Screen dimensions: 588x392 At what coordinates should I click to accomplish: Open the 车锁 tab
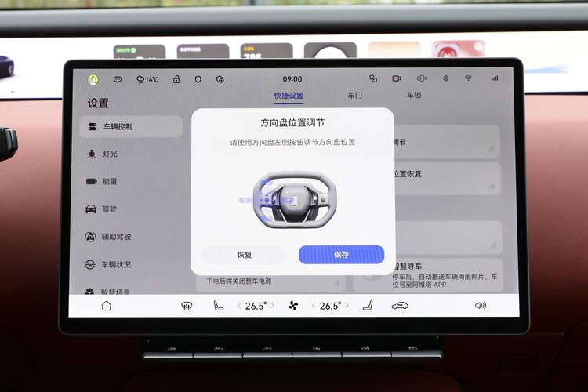pos(413,96)
